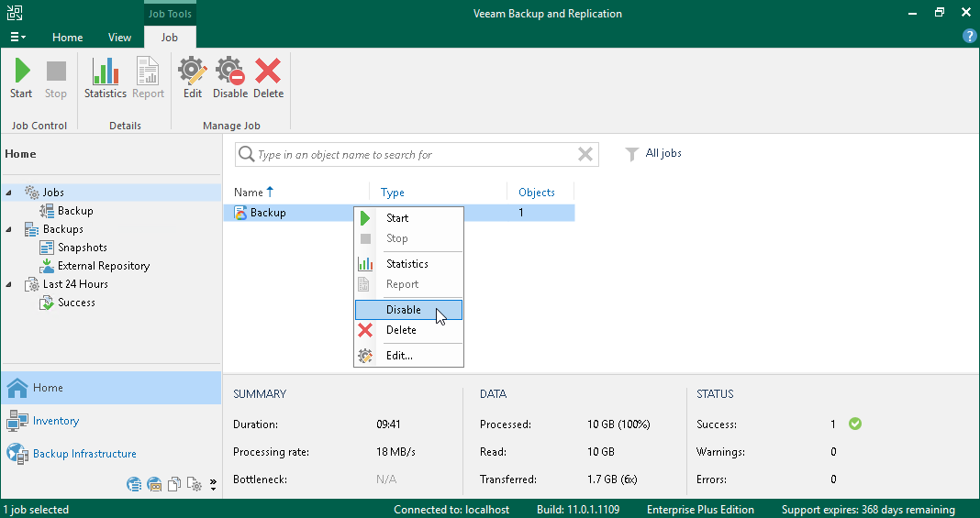This screenshot has width=980, height=518.
Task: Click the green success checkmark icon
Action: [855, 424]
